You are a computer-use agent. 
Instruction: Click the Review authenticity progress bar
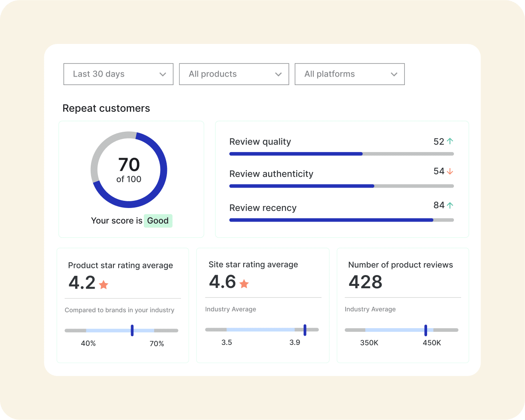click(x=341, y=186)
